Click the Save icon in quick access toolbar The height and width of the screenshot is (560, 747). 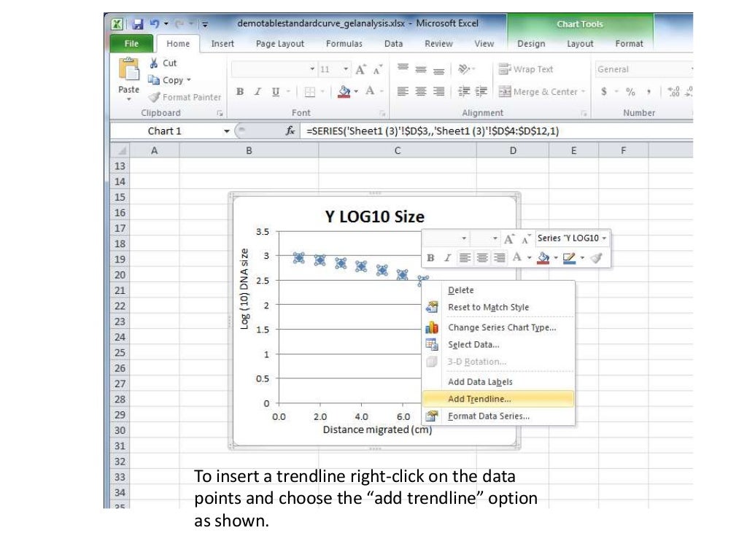pyautogui.click(x=138, y=24)
